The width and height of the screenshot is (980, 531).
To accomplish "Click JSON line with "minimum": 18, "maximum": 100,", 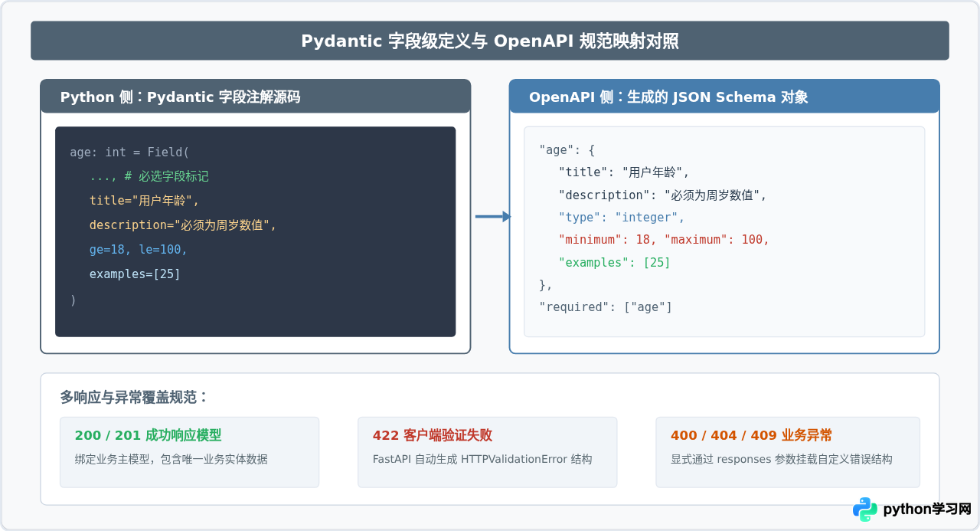I will (x=664, y=240).
